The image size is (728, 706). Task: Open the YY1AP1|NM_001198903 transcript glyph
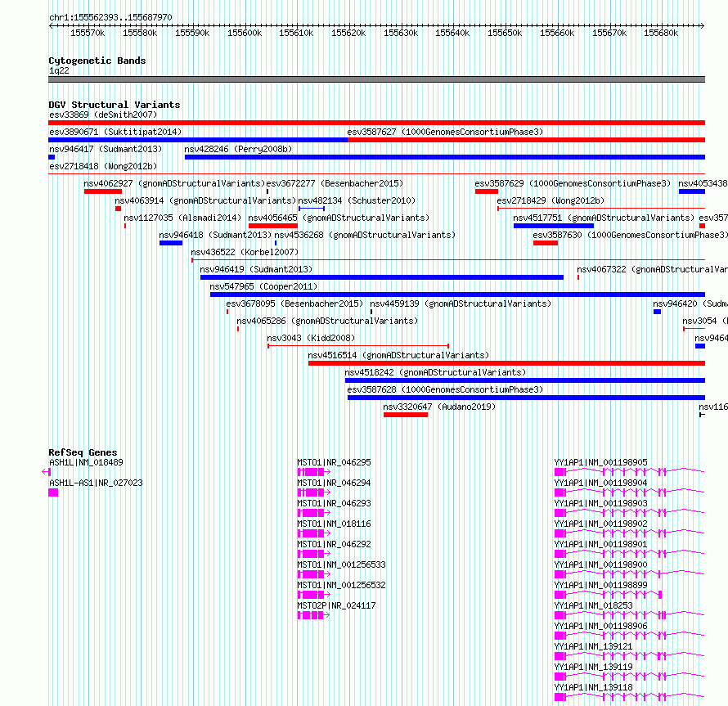[x=630, y=513]
